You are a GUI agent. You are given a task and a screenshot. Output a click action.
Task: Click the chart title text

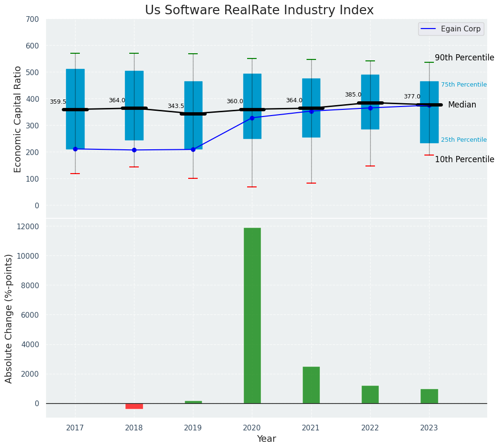pyautogui.click(x=259, y=10)
